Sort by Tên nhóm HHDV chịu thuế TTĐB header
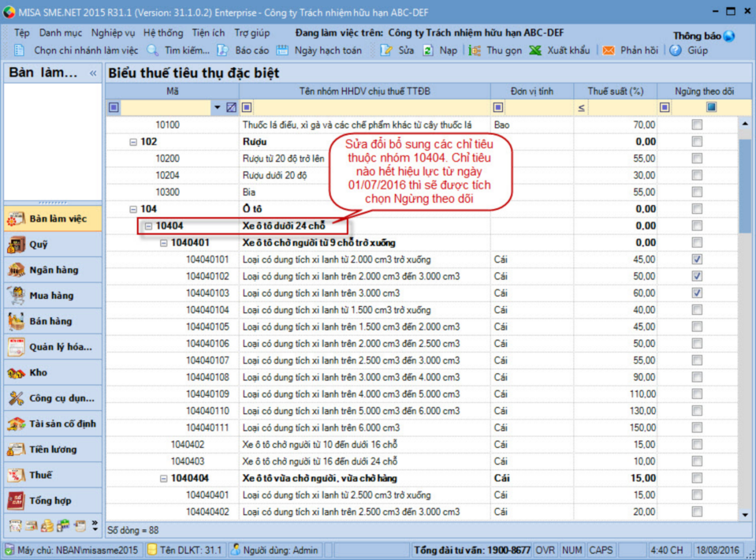The width and height of the screenshot is (756, 560). point(365,91)
